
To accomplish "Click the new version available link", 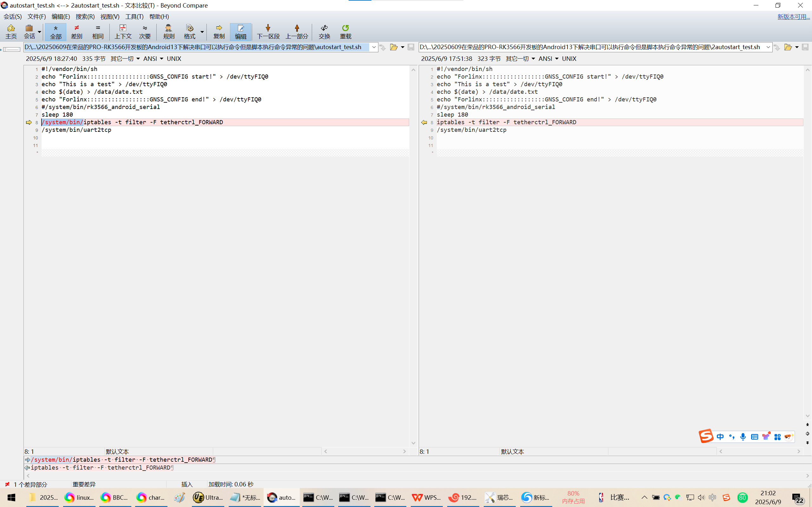I will [793, 17].
